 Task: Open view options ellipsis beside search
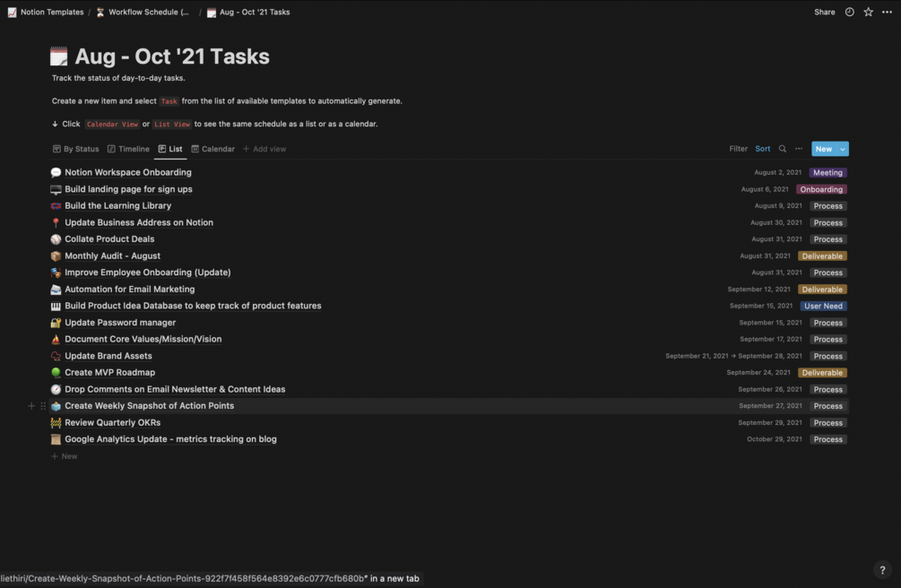799,149
